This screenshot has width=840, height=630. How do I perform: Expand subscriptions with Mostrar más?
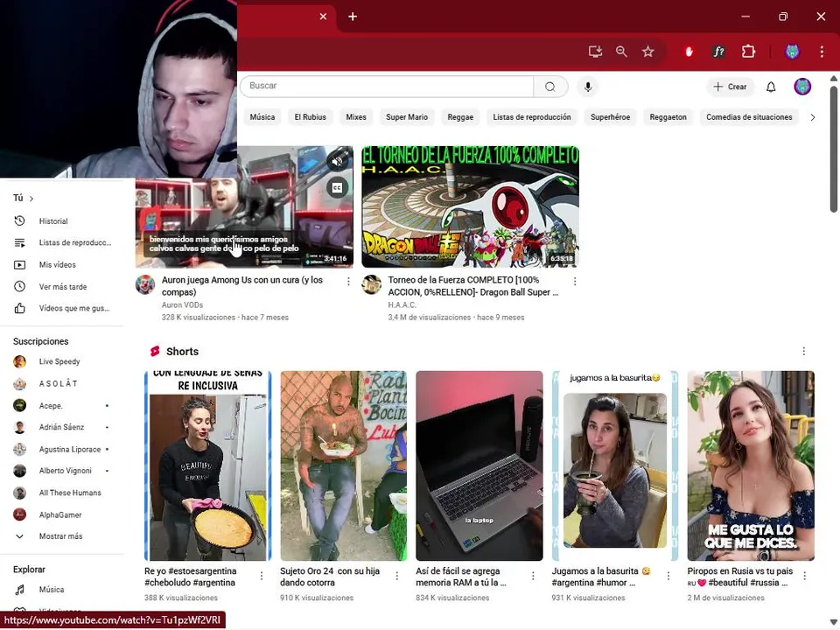click(x=61, y=535)
